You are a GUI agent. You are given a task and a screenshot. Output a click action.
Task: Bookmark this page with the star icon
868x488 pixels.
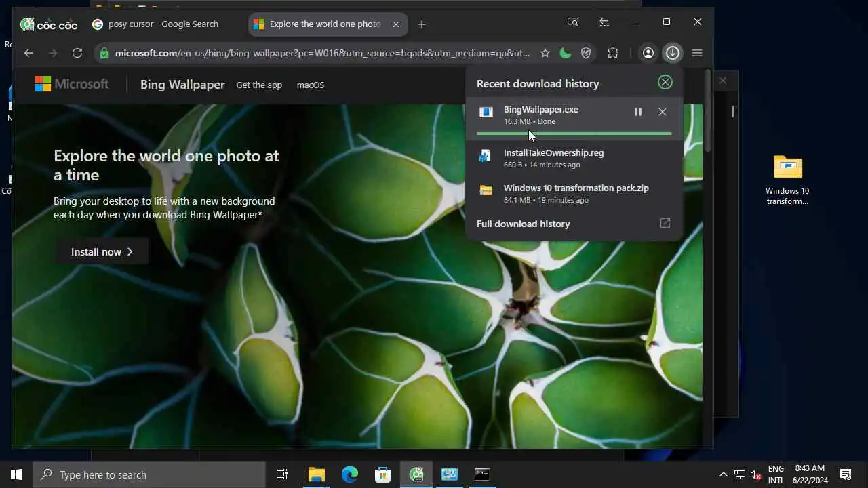(545, 53)
